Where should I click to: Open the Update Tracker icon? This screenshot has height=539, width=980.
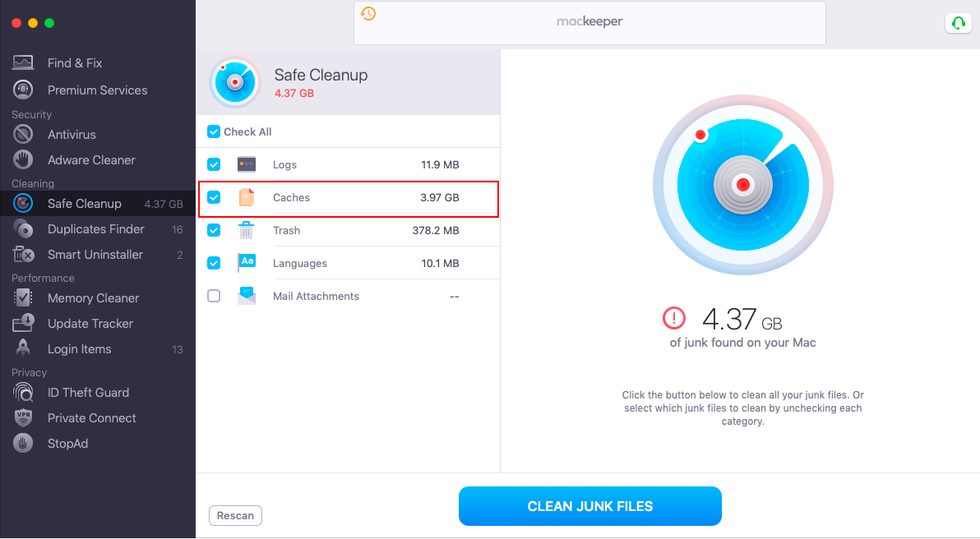(x=23, y=324)
